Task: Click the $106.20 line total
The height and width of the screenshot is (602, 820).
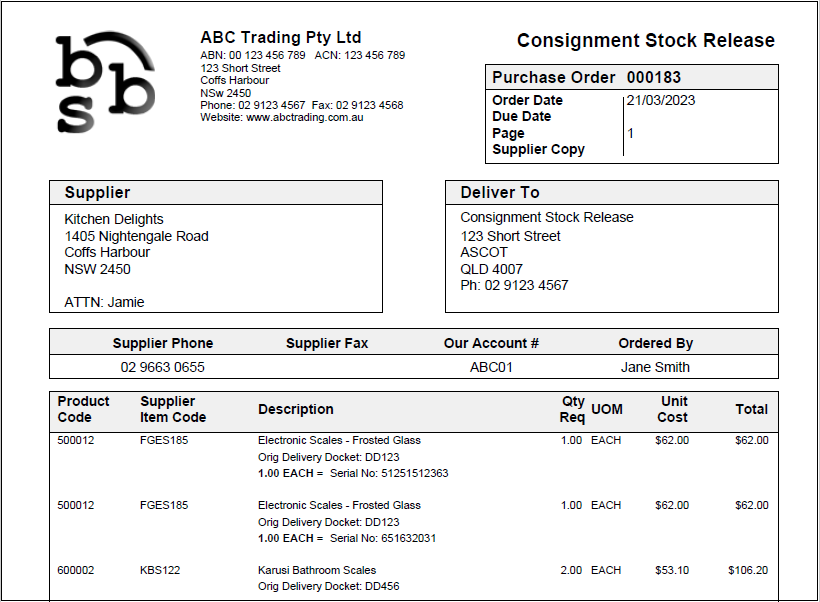Action: tap(748, 570)
